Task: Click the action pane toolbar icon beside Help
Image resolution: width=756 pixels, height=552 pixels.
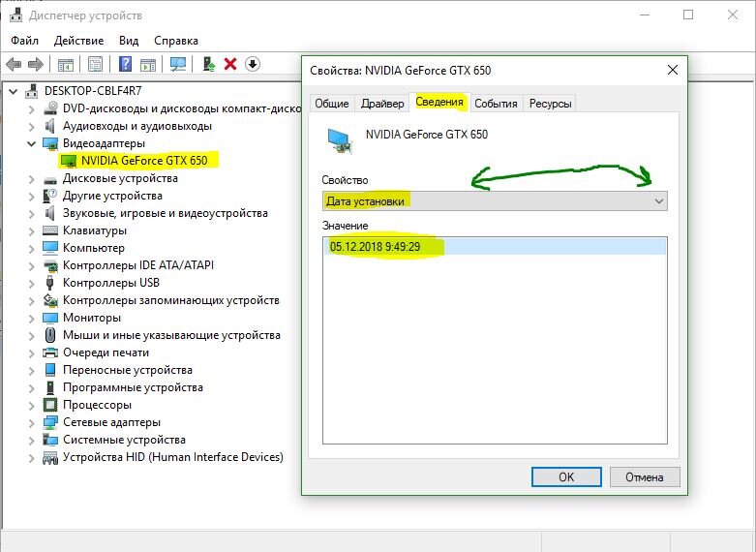Action: pos(148,64)
